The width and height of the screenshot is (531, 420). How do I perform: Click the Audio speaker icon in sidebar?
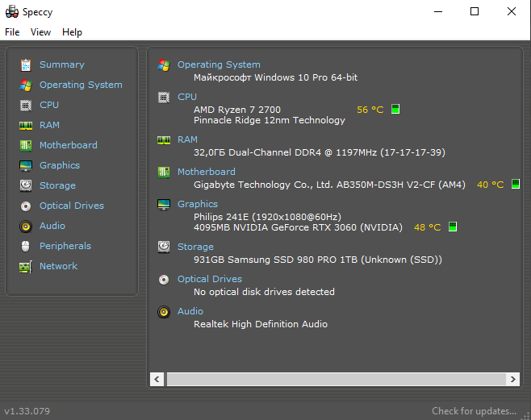(x=25, y=226)
